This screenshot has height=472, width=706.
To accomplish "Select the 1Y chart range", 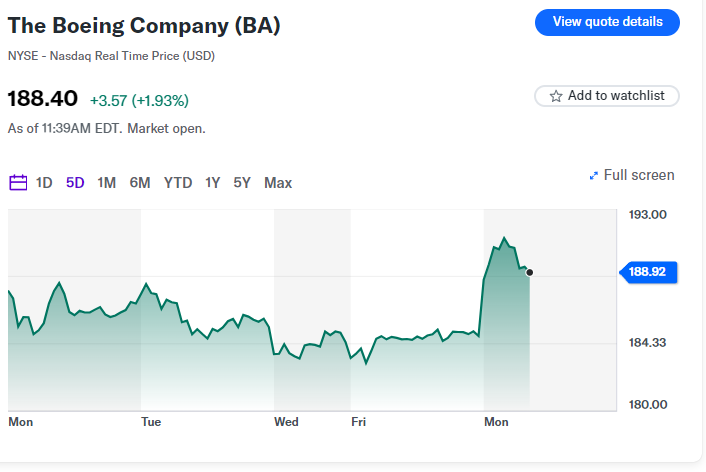I will tap(212, 183).
